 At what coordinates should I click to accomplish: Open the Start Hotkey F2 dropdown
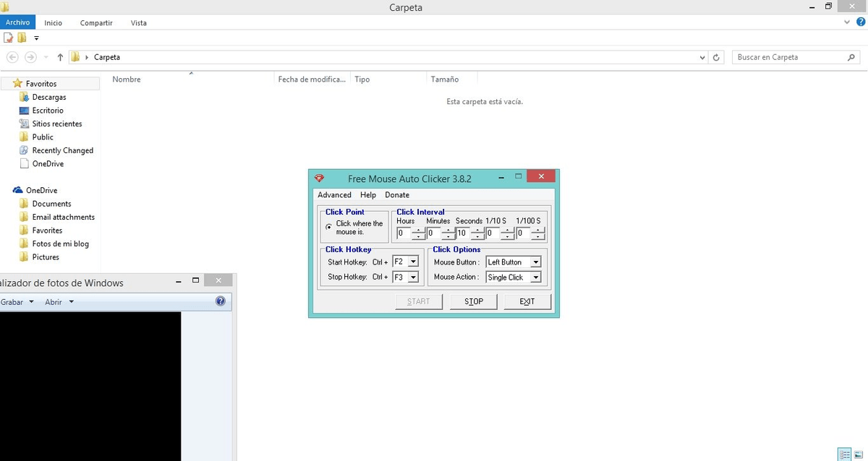pyautogui.click(x=411, y=262)
